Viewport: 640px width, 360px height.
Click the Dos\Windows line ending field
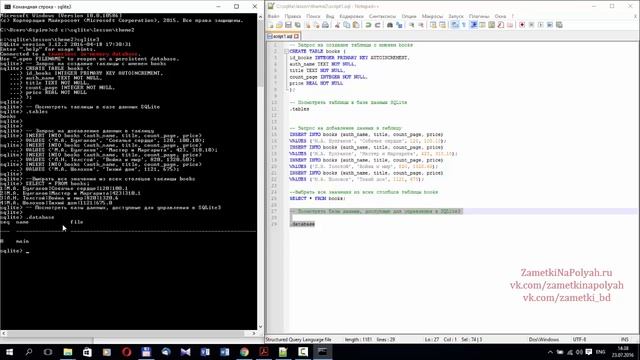pyautogui.click(x=544, y=340)
